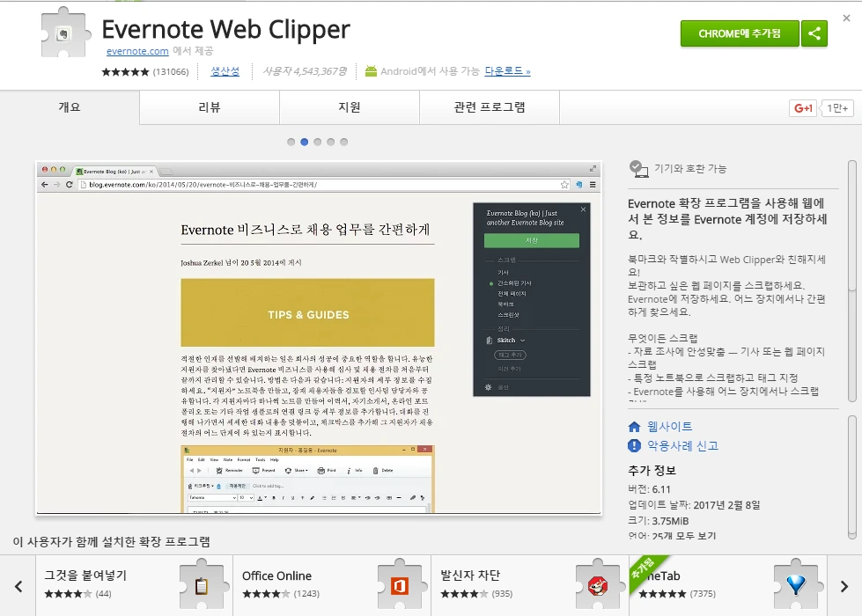Show next related extensions with right arrow

(x=844, y=586)
